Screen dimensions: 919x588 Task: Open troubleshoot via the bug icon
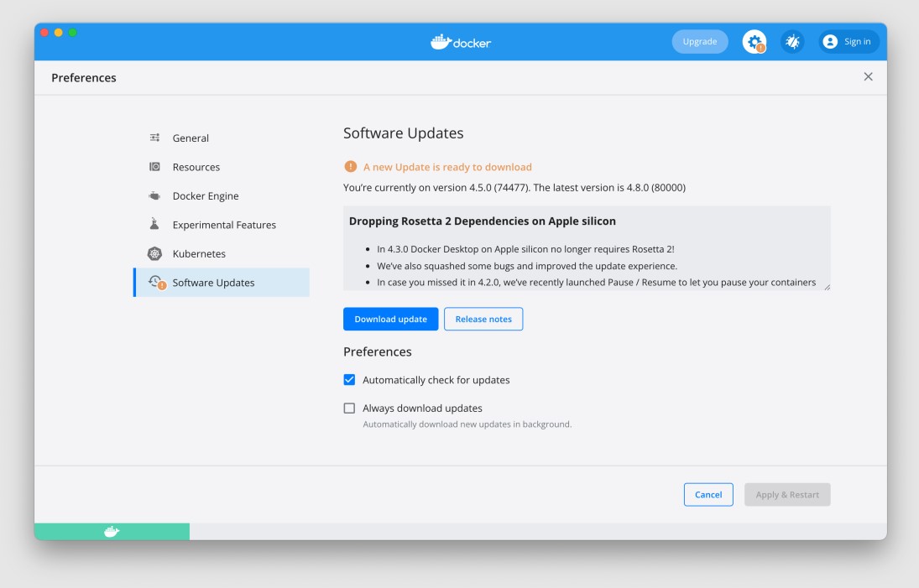click(x=792, y=42)
